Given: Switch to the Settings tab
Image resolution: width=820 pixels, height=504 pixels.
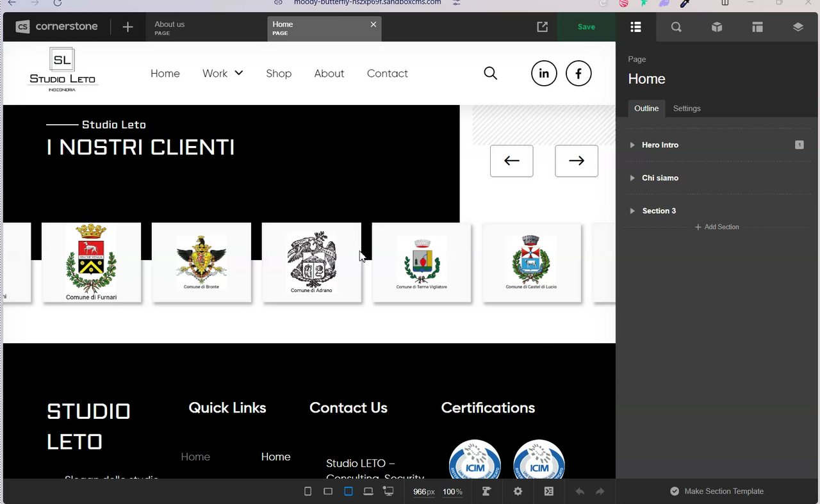Looking at the screenshot, I should click(687, 108).
